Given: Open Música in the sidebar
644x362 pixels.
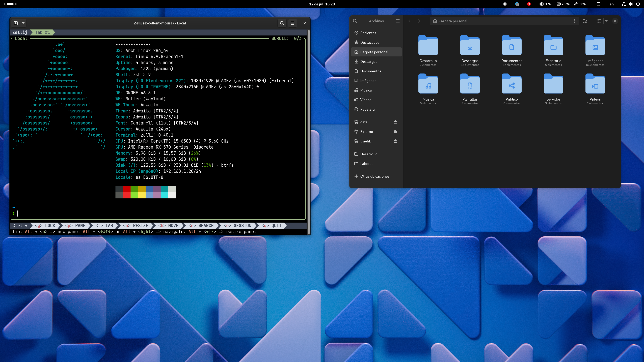Looking at the screenshot, I should click(376, 90).
